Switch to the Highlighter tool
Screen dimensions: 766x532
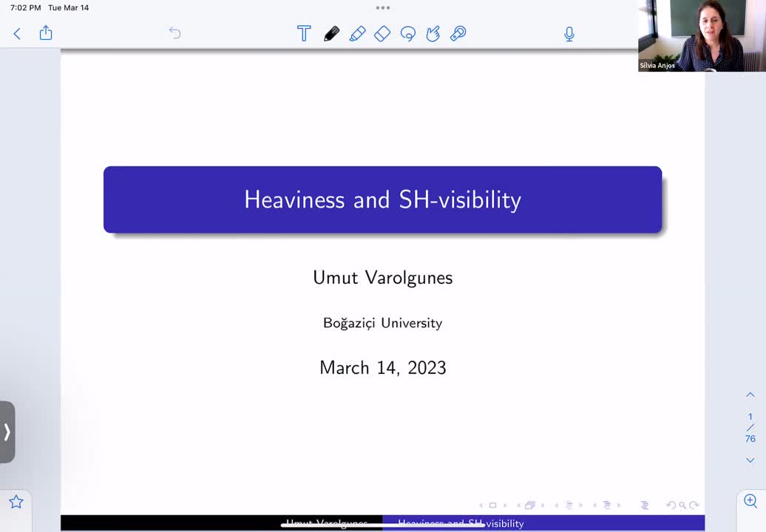358,33
